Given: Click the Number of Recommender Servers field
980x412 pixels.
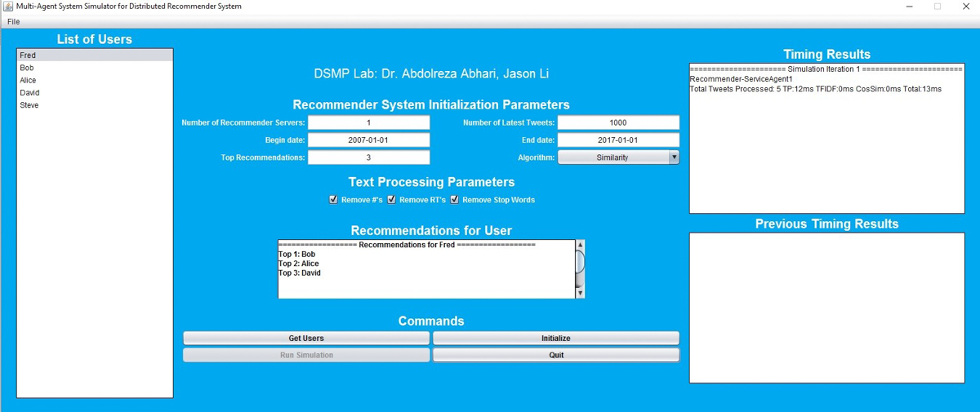Looking at the screenshot, I should click(368, 122).
